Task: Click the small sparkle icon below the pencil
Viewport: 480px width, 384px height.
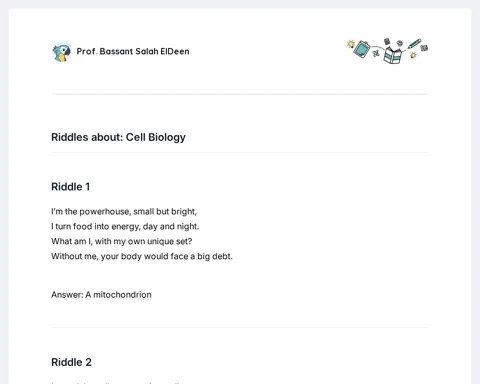Action: (413, 55)
